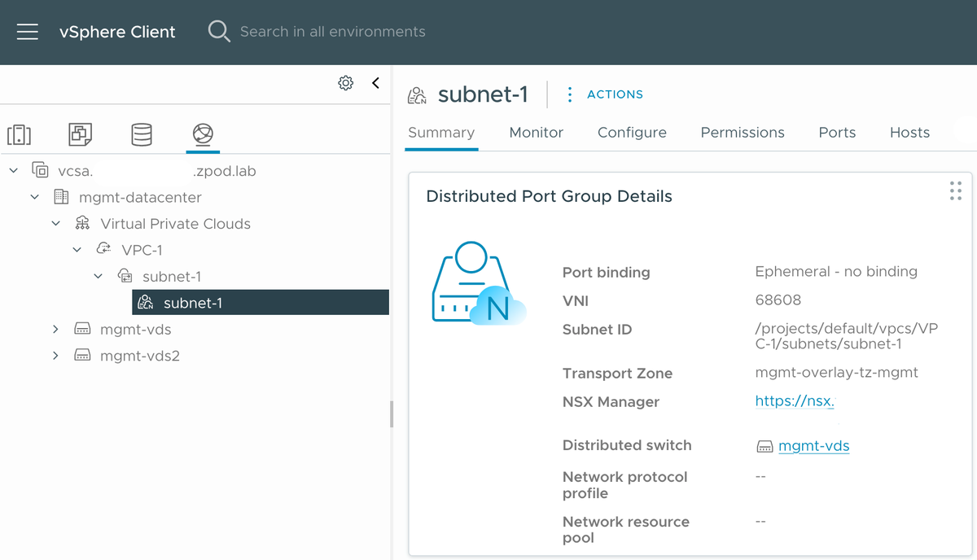Focus the Search in all environments field
977x560 pixels.
tap(332, 32)
